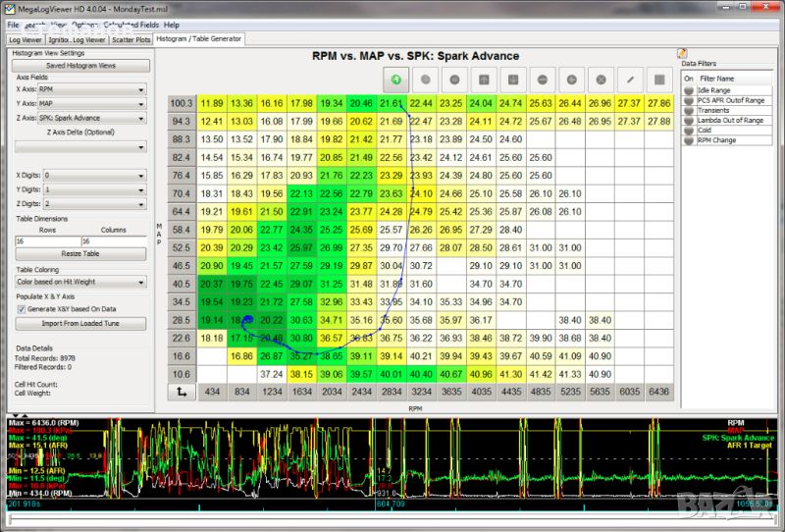The height and width of the screenshot is (532, 785).
Task: Open the Calculated Fields menu
Action: tap(130, 24)
